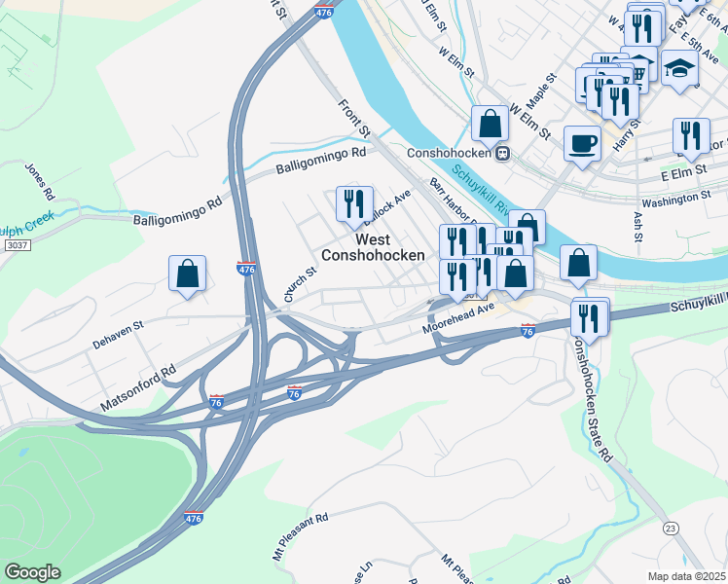Select the shopping bag marker above Moorehead Ave
The image size is (728, 584).
click(x=516, y=274)
